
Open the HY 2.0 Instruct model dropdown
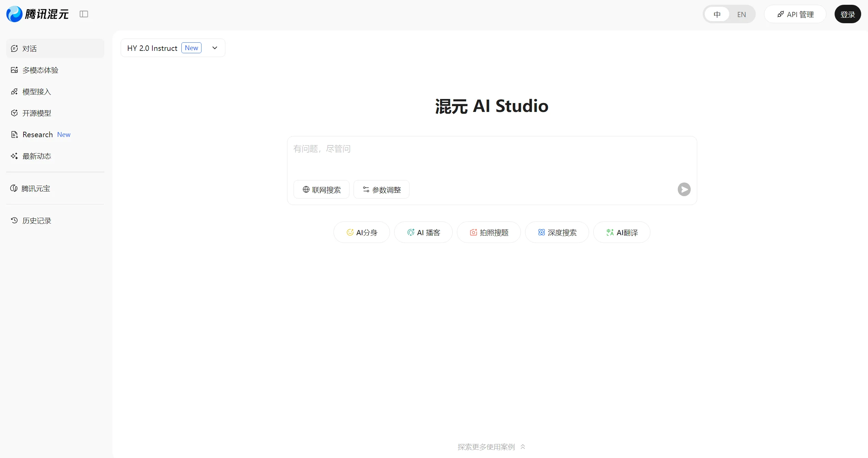214,48
